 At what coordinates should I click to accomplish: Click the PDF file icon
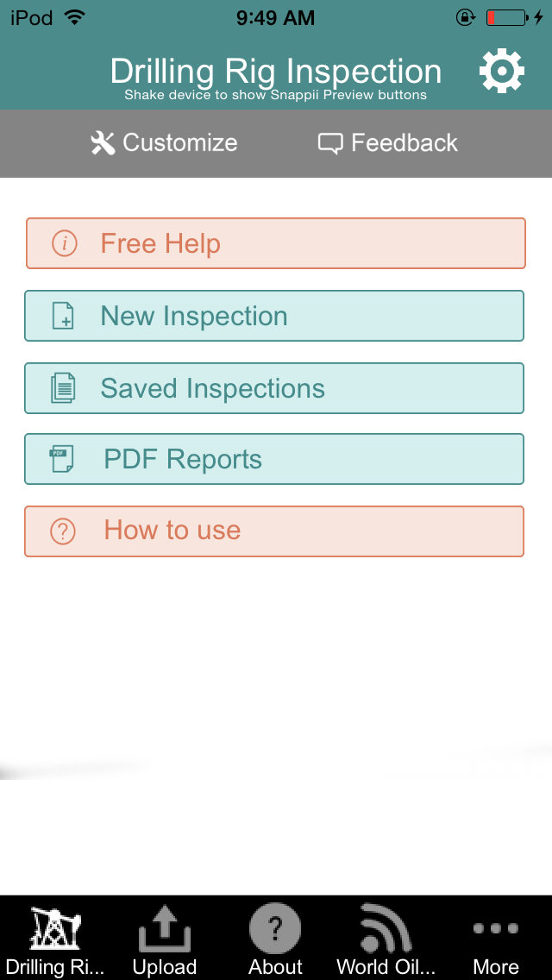click(61, 459)
